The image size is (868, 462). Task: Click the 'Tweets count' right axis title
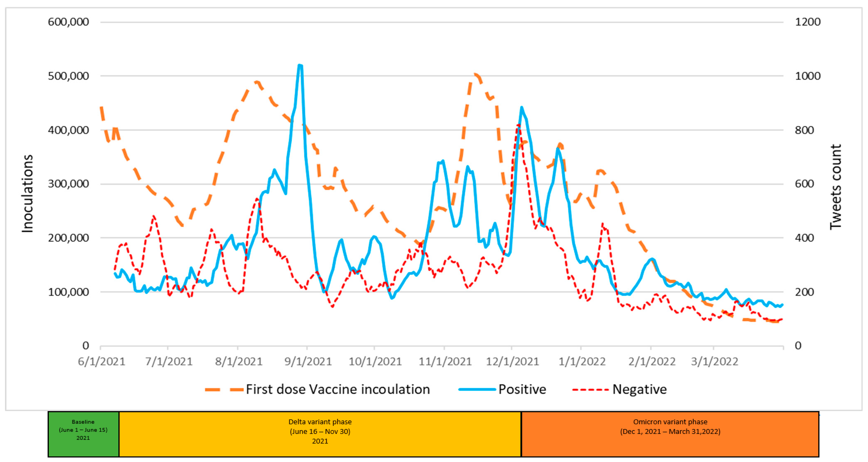[836, 187]
